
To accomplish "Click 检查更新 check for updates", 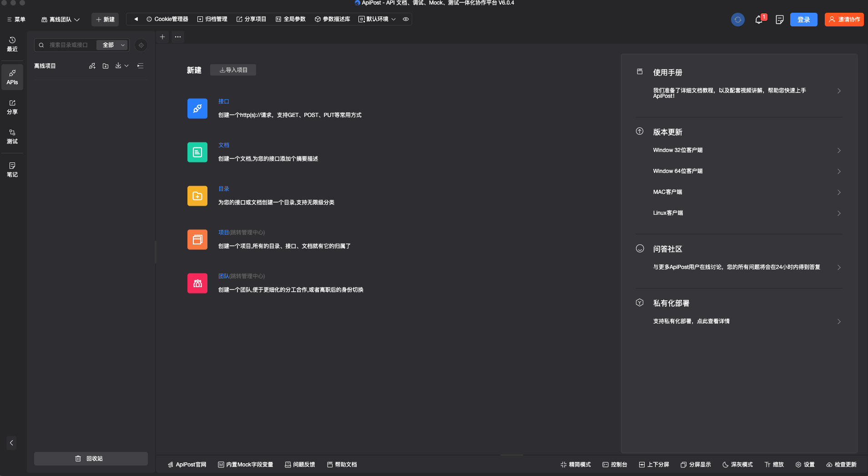I will tap(842, 465).
